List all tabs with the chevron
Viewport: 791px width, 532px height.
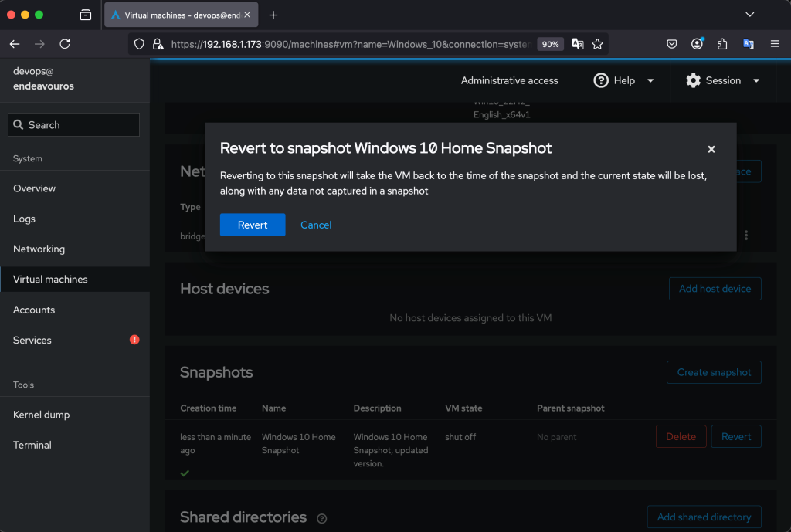[750, 15]
